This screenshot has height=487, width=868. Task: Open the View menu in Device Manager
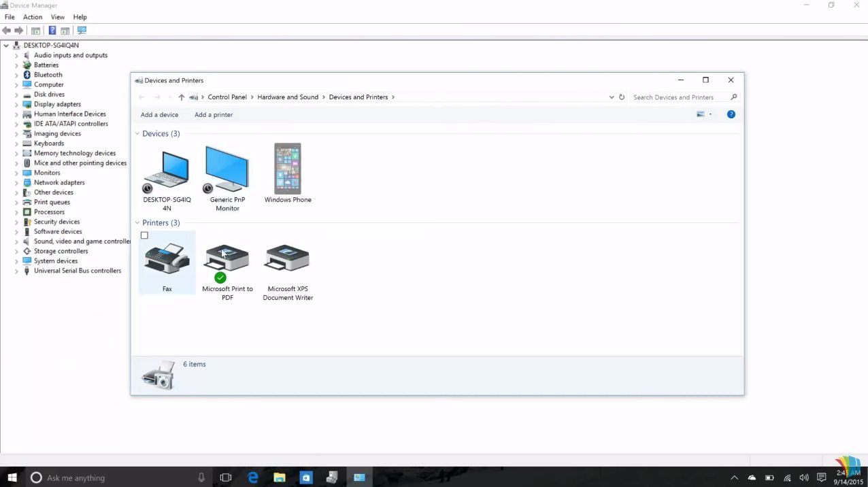pyautogui.click(x=58, y=17)
